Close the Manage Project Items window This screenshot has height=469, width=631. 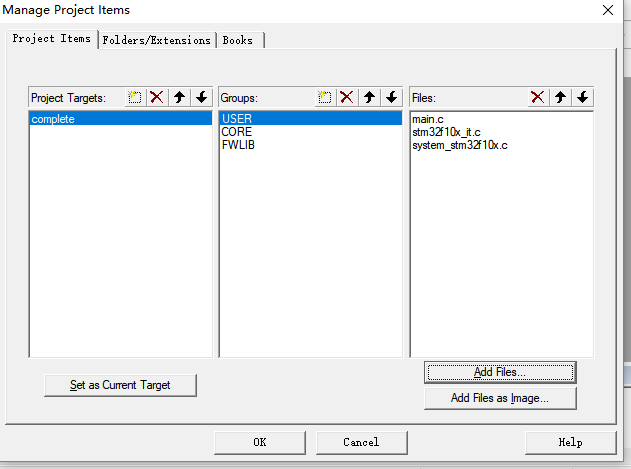[x=608, y=10]
